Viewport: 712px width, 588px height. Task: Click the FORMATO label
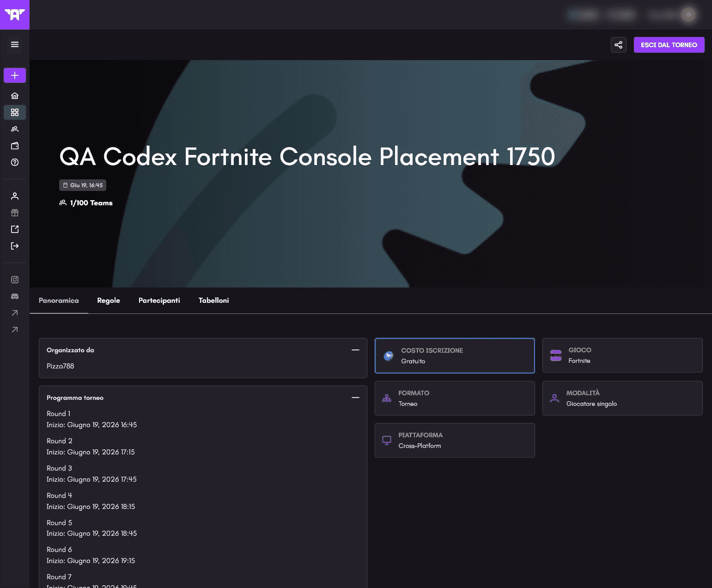(x=414, y=393)
